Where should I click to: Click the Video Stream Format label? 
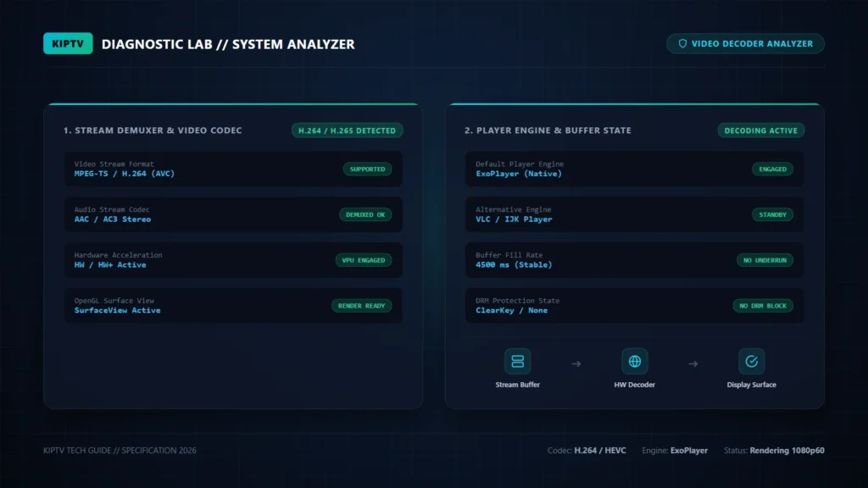click(114, 164)
